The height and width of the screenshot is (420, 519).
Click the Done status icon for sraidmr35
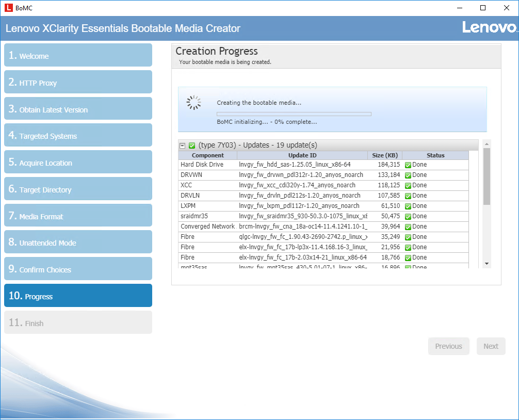(408, 217)
